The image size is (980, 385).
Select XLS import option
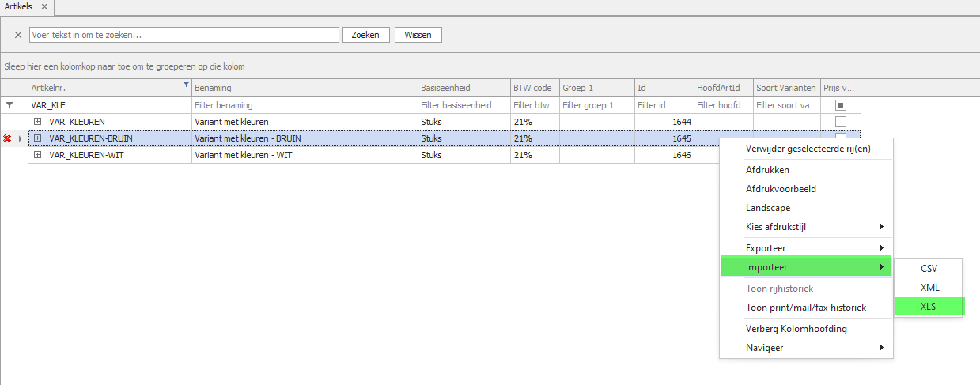click(x=929, y=307)
